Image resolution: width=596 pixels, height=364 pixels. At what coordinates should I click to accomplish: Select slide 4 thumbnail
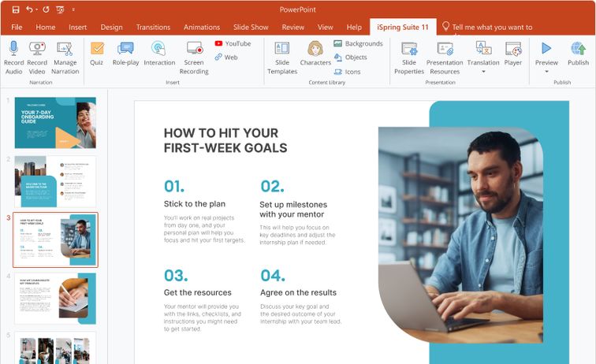click(55, 299)
